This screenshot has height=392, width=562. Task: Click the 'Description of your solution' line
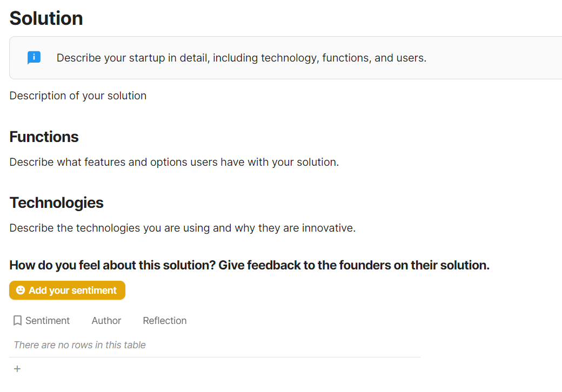point(78,96)
